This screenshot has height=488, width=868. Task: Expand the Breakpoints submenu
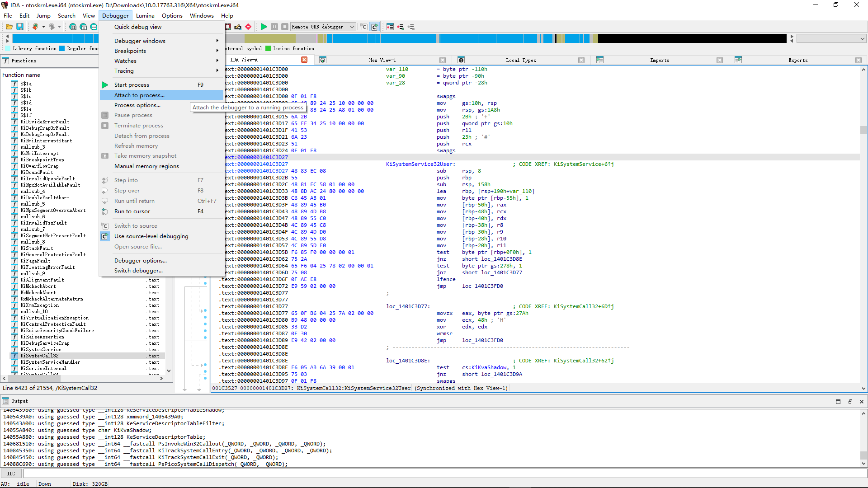tap(130, 51)
